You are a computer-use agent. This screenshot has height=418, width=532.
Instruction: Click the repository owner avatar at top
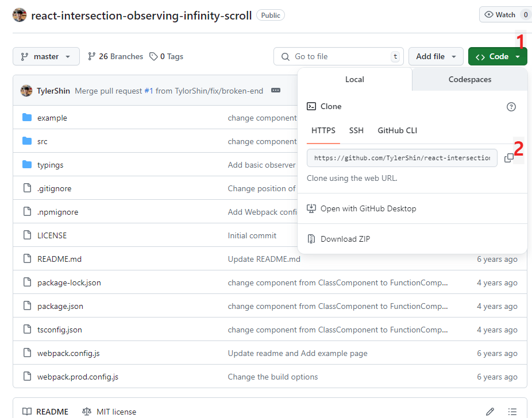click(20, 16)
